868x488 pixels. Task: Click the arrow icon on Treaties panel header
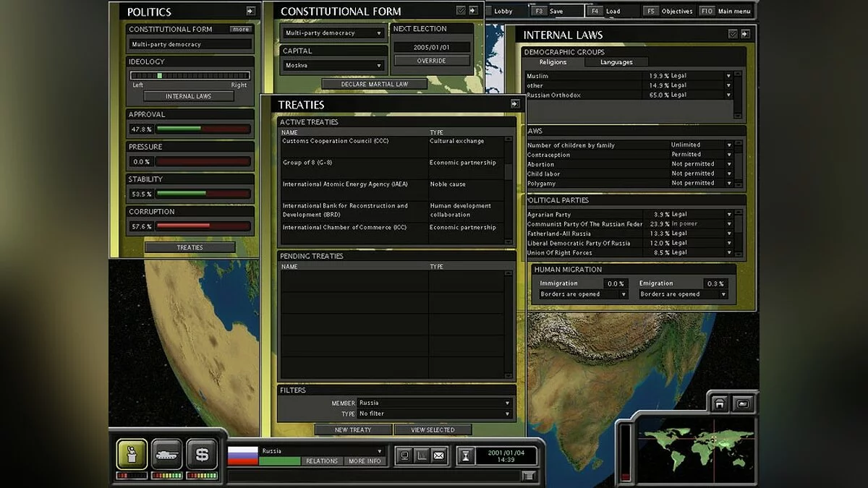(515, 104)
